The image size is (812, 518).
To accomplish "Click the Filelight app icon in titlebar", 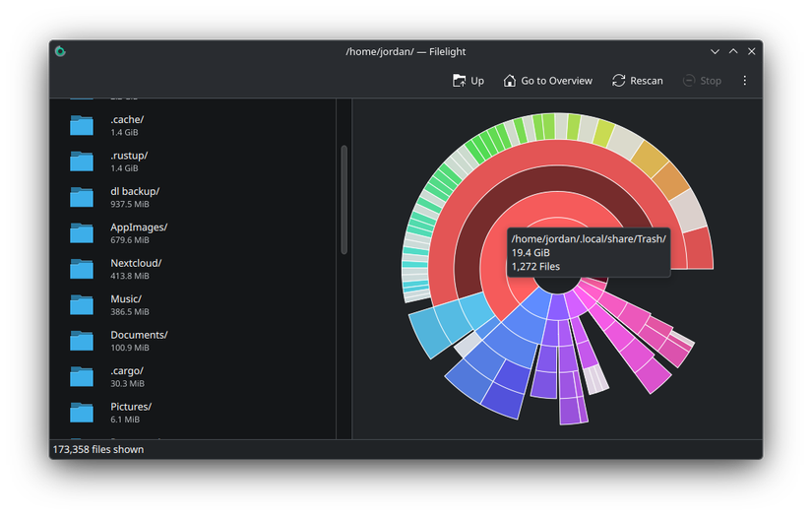I will tap(60, 51).
